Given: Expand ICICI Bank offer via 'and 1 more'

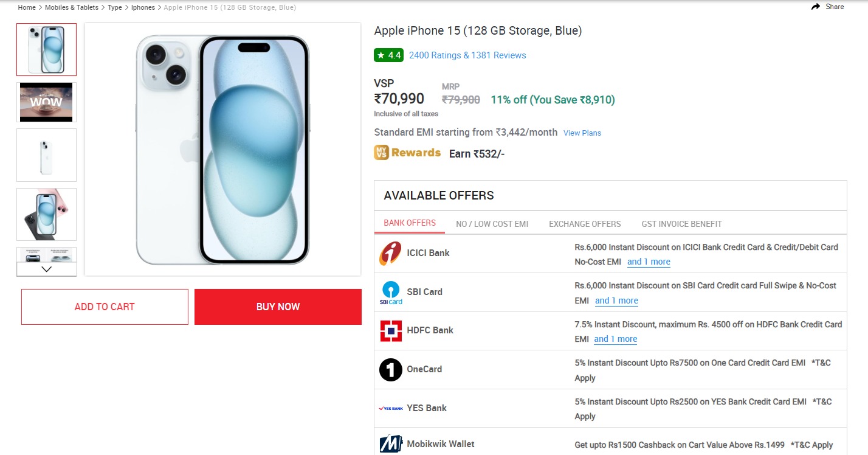Looking at the screenshot, I should (x=649, y=262).
